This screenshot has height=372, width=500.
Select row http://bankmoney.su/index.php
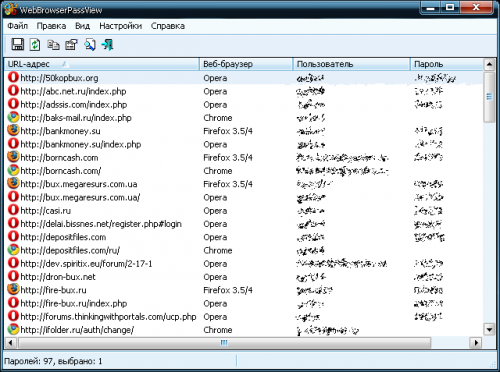[244, 144]
